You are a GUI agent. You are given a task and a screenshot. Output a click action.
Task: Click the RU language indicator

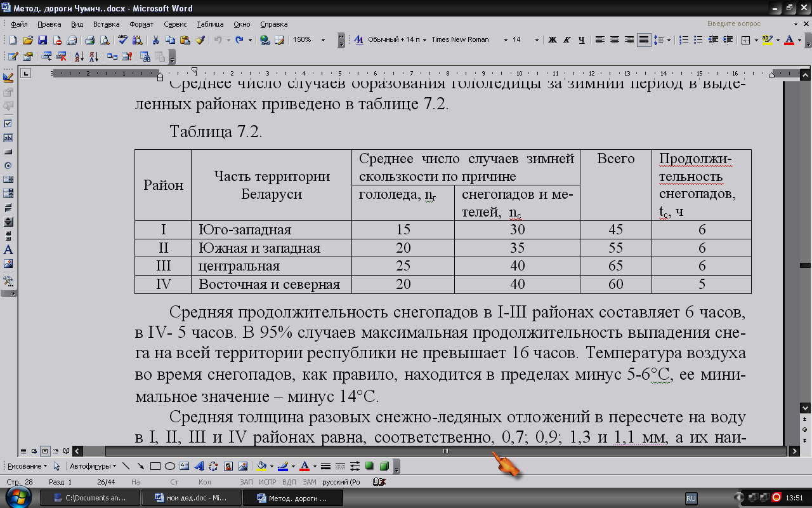click(x=691, y=498)
